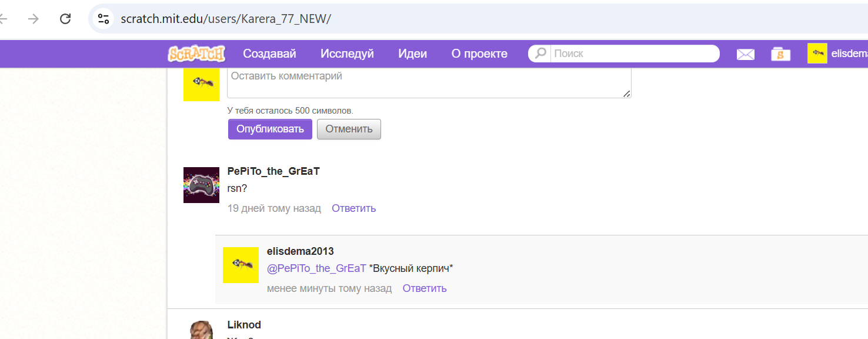Go to the Идеи page
The width and height of the screenshot is (868, 339).
pyautogui.click(x=412, y=54)
